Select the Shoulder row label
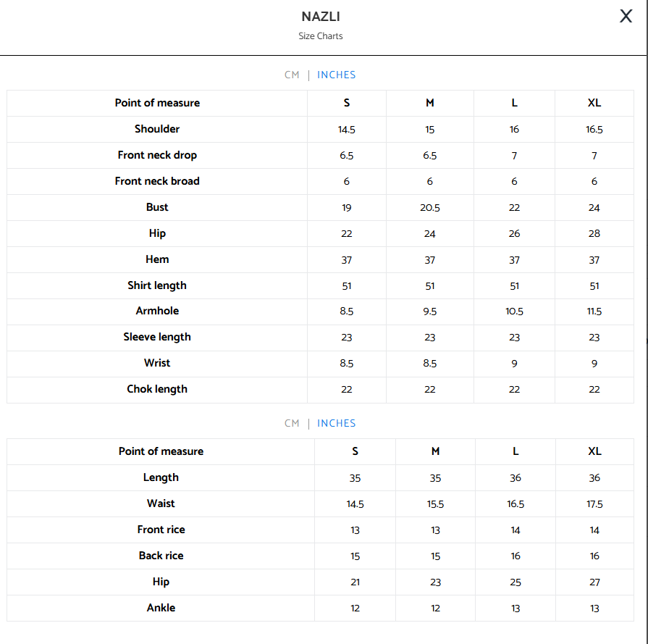The height and width of the screenshot is (644, 648). point(157,129)
